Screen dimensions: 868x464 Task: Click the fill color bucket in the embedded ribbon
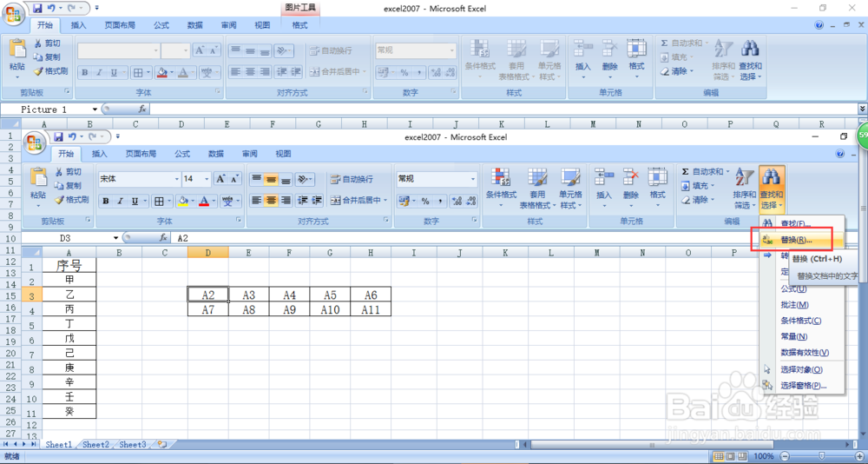click(184, 202)
